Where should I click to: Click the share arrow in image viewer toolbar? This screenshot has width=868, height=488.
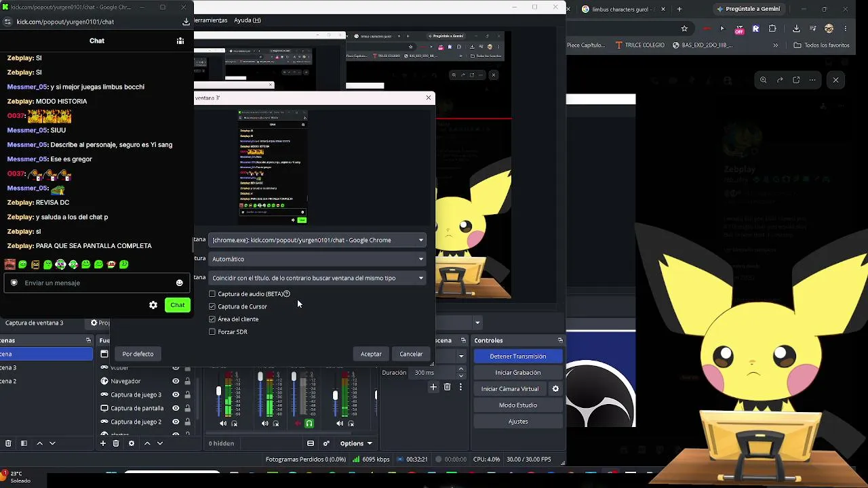[x=780, y=80]
